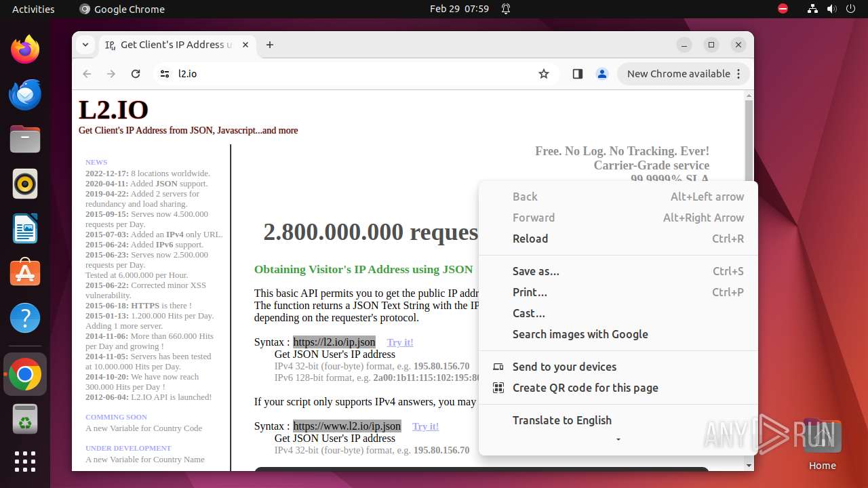Select Reload in context menu

(x=618, y=239)
